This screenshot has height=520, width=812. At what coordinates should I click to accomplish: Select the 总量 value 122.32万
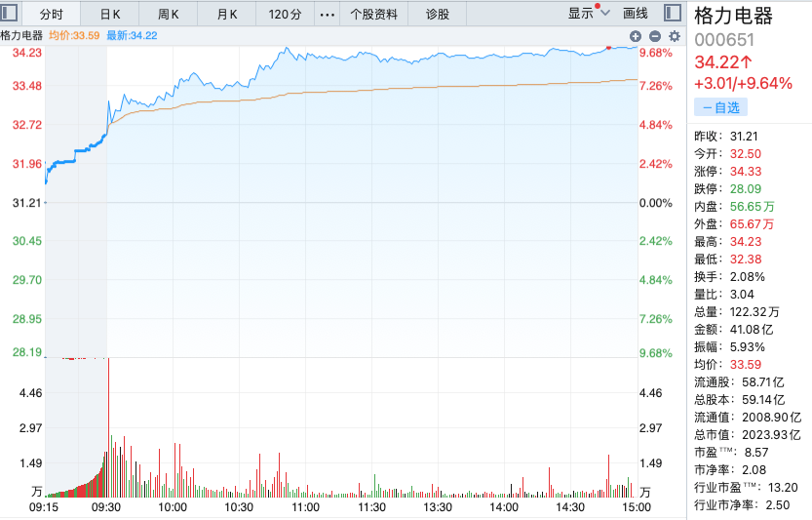(754, 312)
